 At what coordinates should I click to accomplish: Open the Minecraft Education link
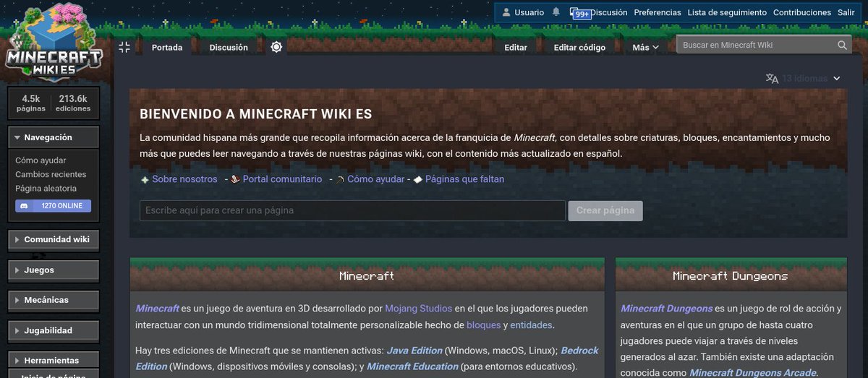[412, 366]
